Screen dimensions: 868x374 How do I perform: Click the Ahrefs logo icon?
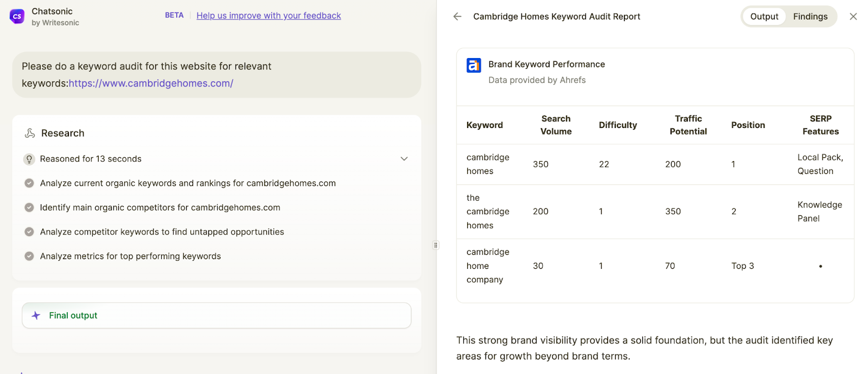[x=474, y=66]
